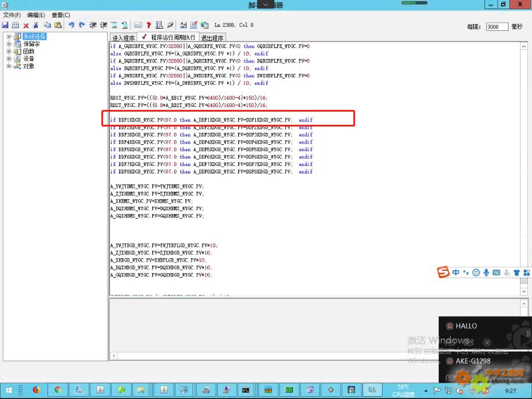Click the horizontal scroll left arrow
Viewport: 532px width, 399px height.
[114, 355]
